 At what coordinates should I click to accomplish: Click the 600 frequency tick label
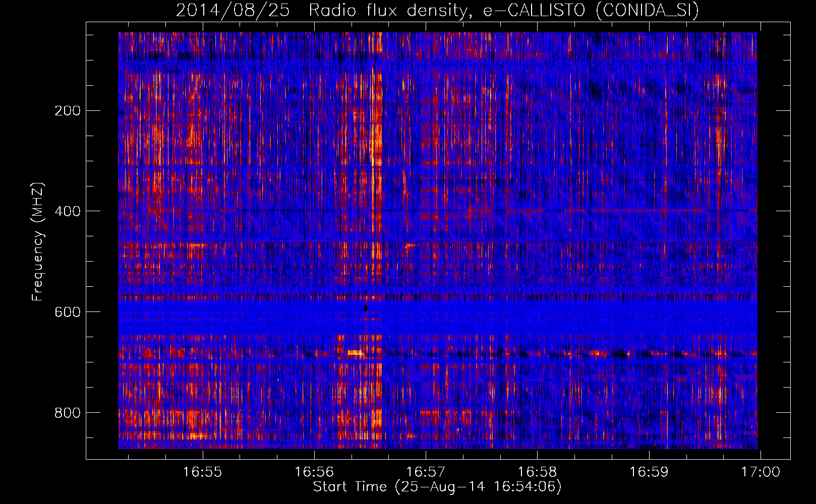68,312
